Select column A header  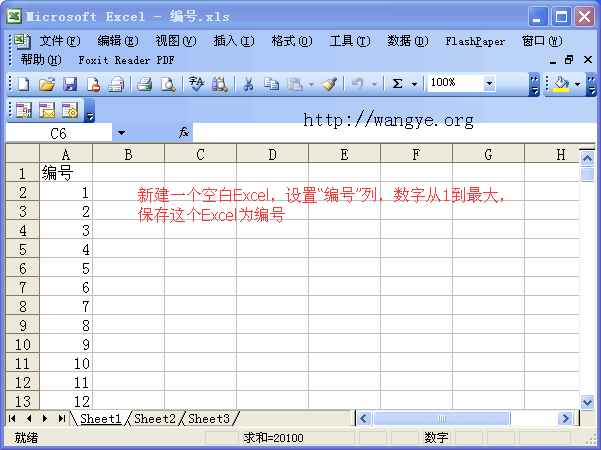[x=66, y=154]
